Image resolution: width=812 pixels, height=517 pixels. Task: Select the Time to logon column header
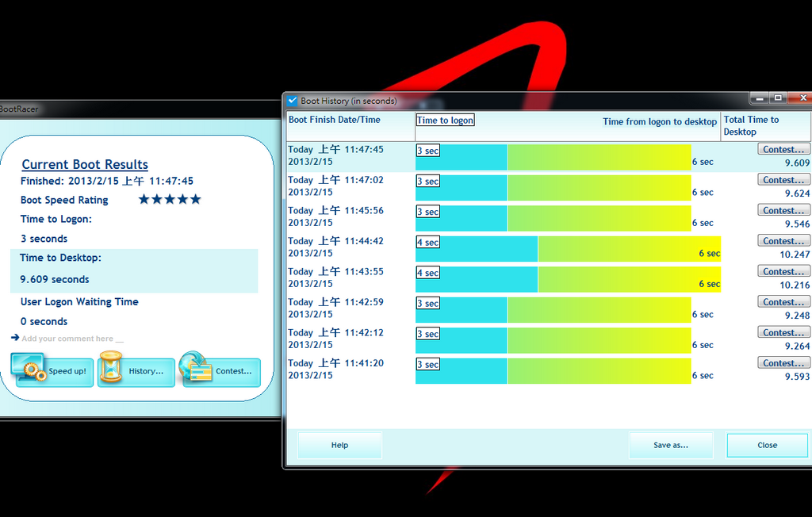click(x=446, y=121)
